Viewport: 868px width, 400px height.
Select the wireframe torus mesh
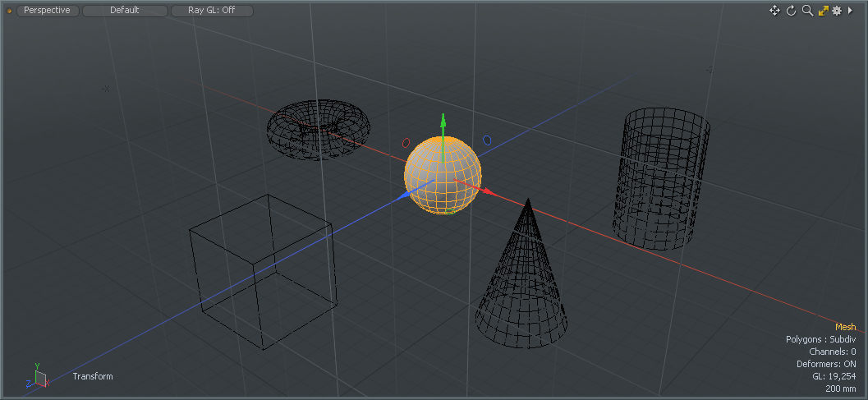(319, 129)
